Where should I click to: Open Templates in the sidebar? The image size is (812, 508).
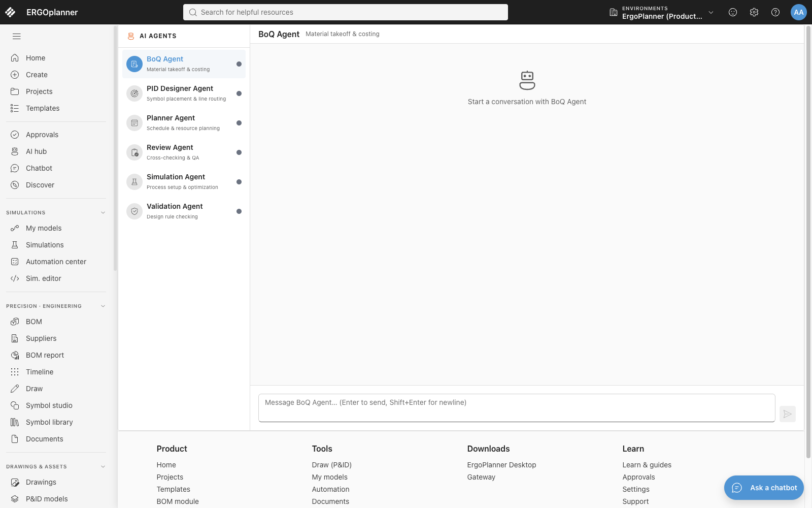[56, 108]
